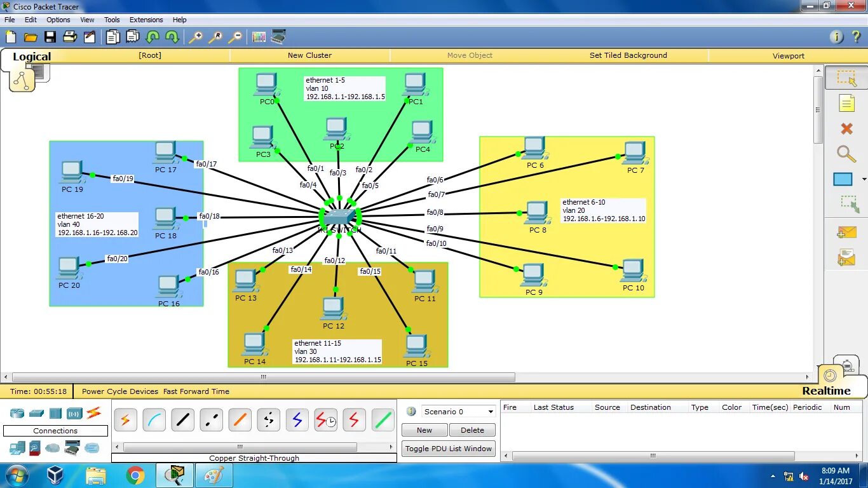Image resolution: width=868 pixels, height=488 pixels.
Task: Select the End Devices category
Action: tap(17, 448)
